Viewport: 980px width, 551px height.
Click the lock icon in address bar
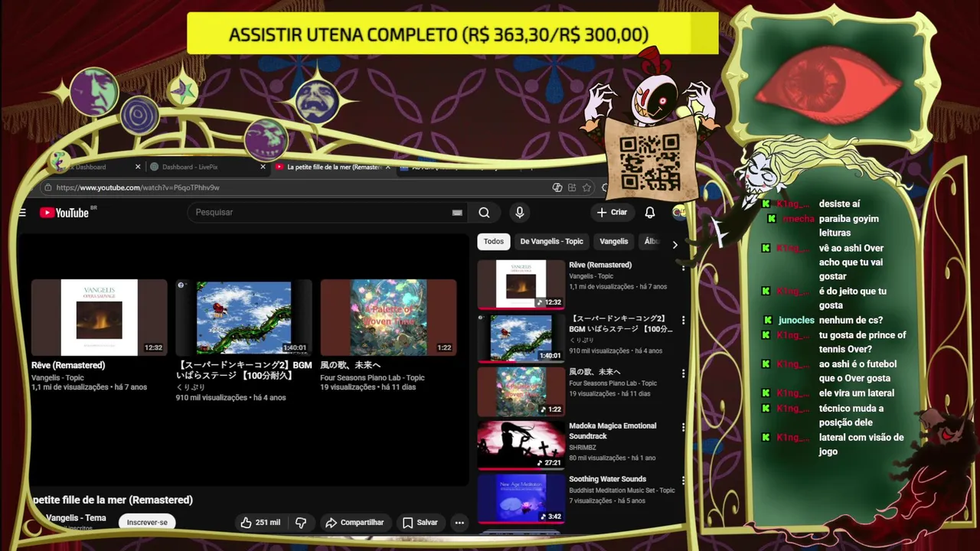pos(48,187)
